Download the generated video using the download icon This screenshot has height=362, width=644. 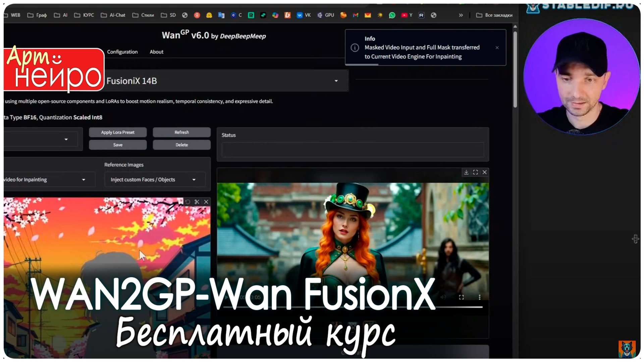(x=466, y=172)
